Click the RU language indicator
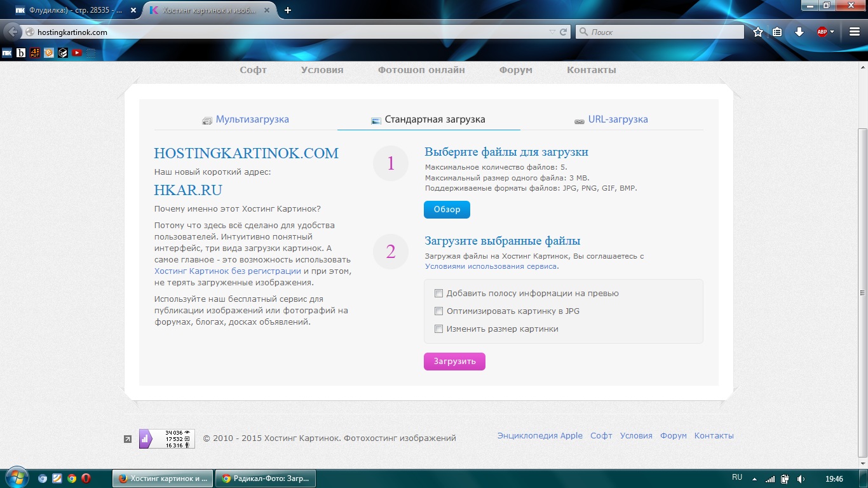Viewport: 868px width, 488px height. 737,478
